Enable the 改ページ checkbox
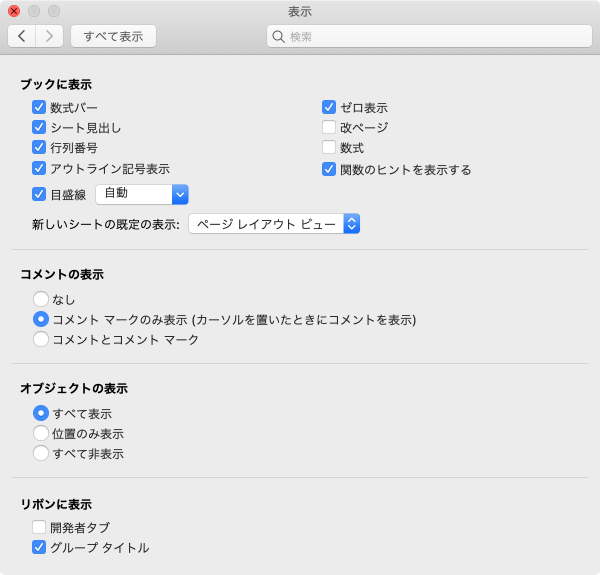600x575 pixels. click(x=329, y=127)
